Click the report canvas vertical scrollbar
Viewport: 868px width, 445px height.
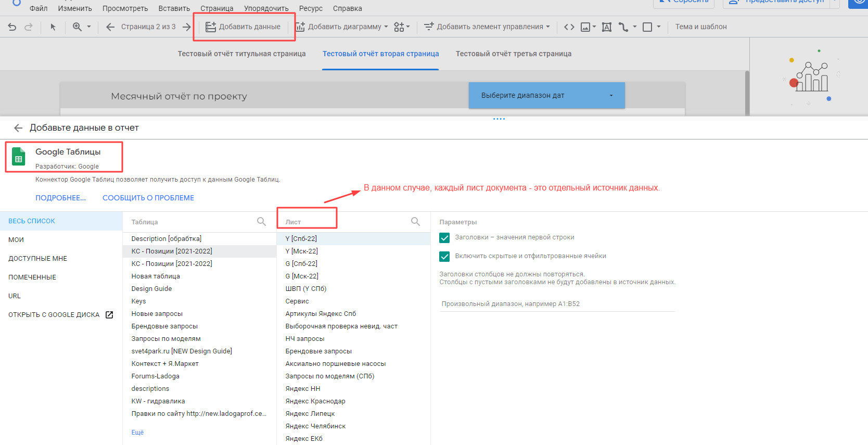click(747, 93)
